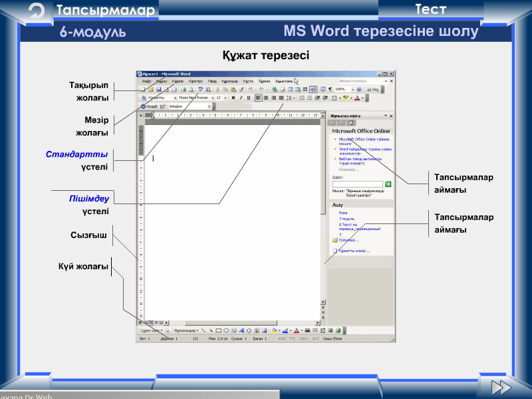Open the Zoom 100% dropdown

point(353,89)
